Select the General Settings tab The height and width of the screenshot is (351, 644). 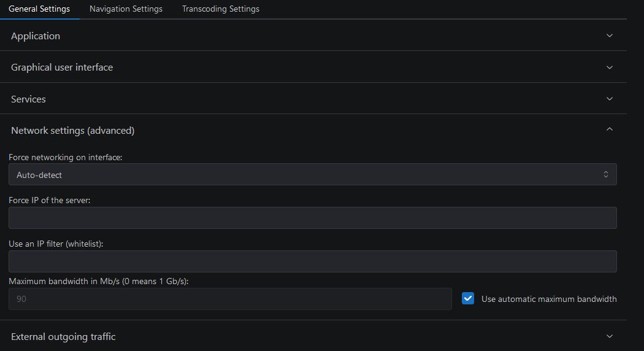click(x=39, y=9)
